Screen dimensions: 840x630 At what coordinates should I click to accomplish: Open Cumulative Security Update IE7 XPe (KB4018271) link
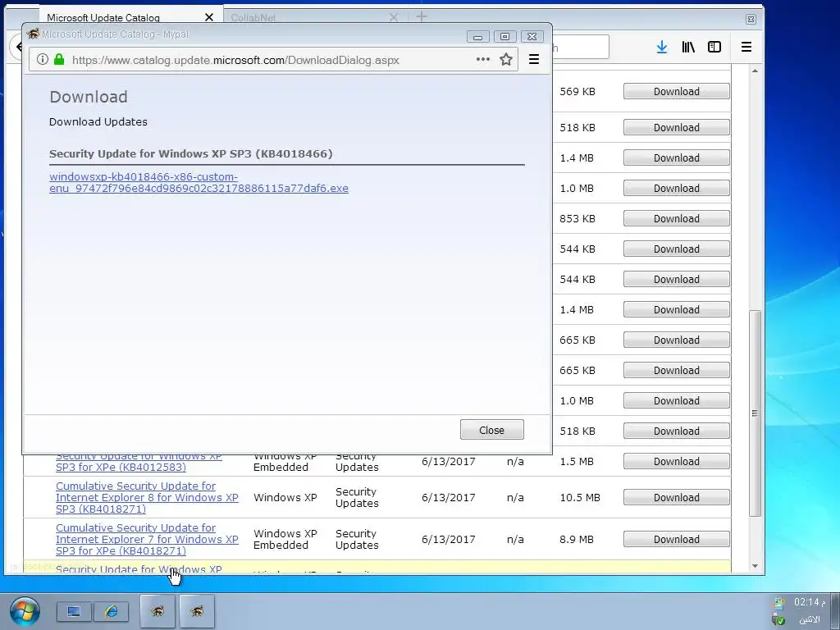coord(147,540)
